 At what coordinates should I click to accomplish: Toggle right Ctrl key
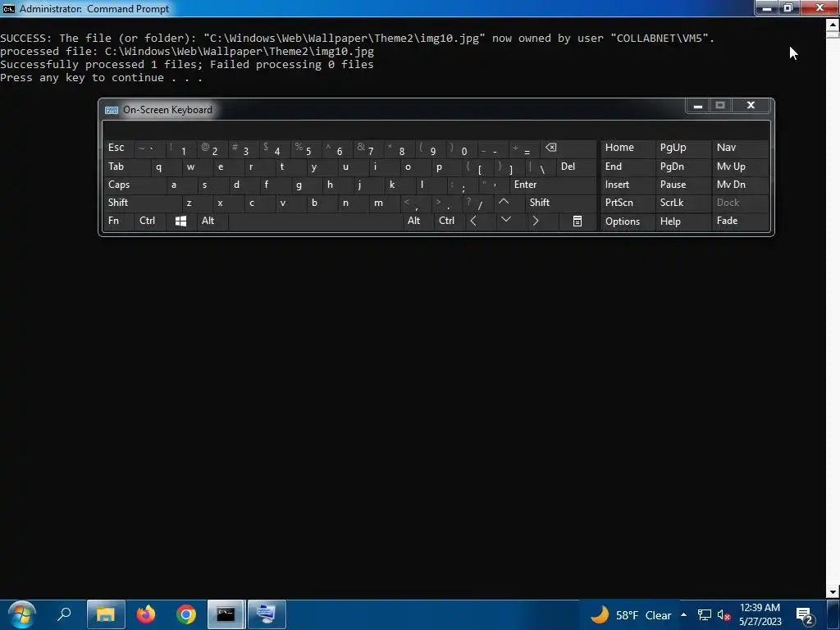point(449,221)
